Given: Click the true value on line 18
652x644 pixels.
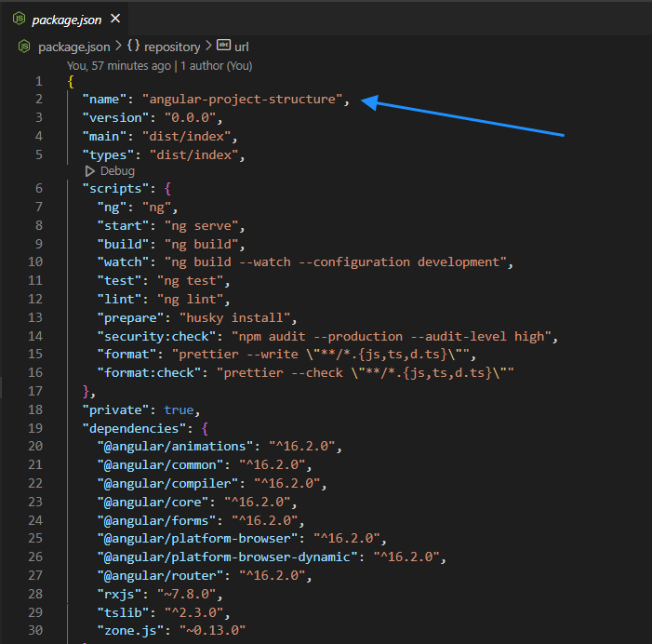Looking at the screenshot, I should point(179,410).
